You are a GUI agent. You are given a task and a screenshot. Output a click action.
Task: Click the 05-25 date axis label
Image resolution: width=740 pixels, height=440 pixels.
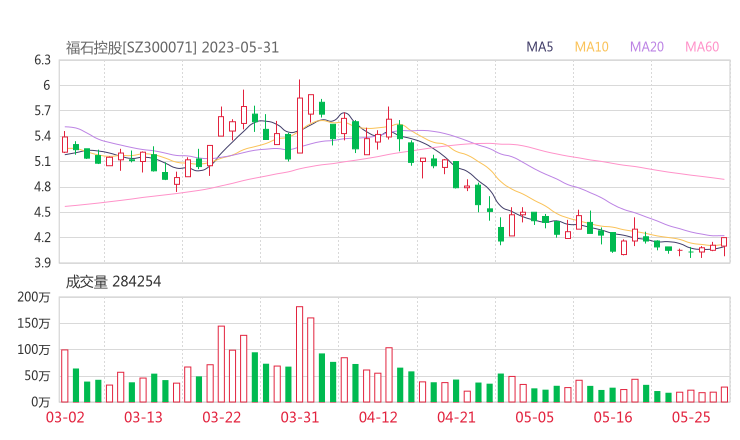click(x=691, y=417)
